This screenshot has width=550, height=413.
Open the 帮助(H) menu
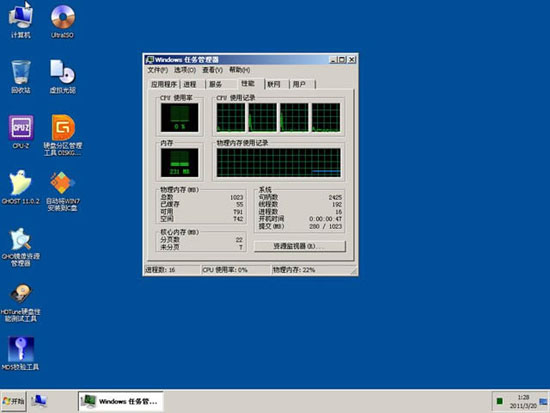click(x=240, y=70)
